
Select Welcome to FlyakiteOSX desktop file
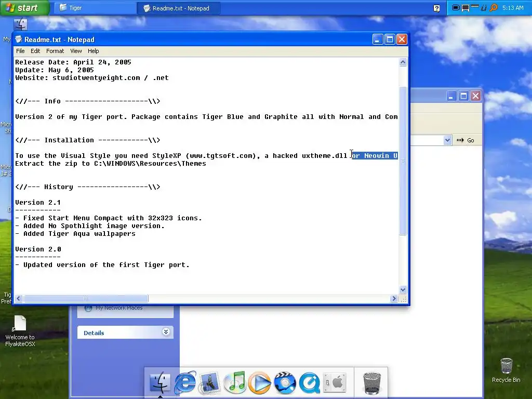[20, 331]
